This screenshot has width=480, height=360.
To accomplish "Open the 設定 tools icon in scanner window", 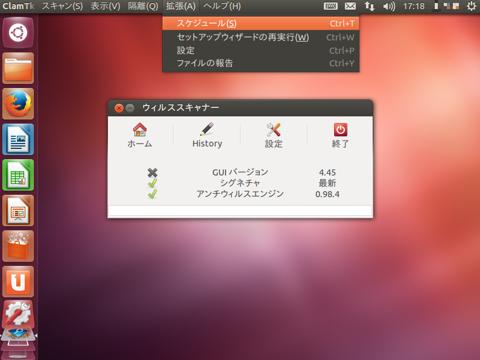I will click(x=273, y=129).
